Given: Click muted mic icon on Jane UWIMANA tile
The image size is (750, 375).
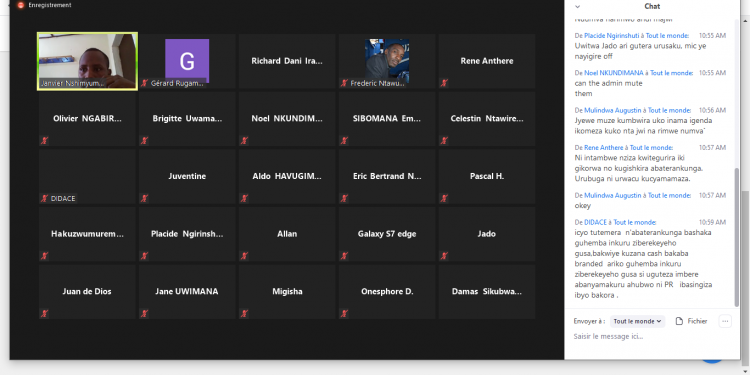Looking at the screenshot, I should (144, 314).
